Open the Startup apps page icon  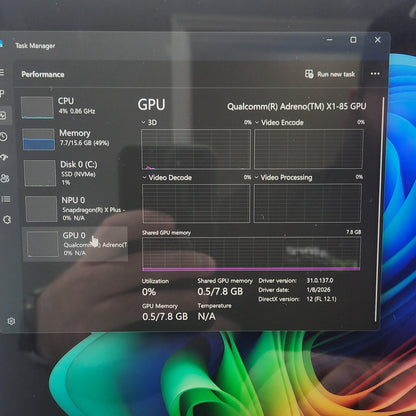[x=4, y=157]
